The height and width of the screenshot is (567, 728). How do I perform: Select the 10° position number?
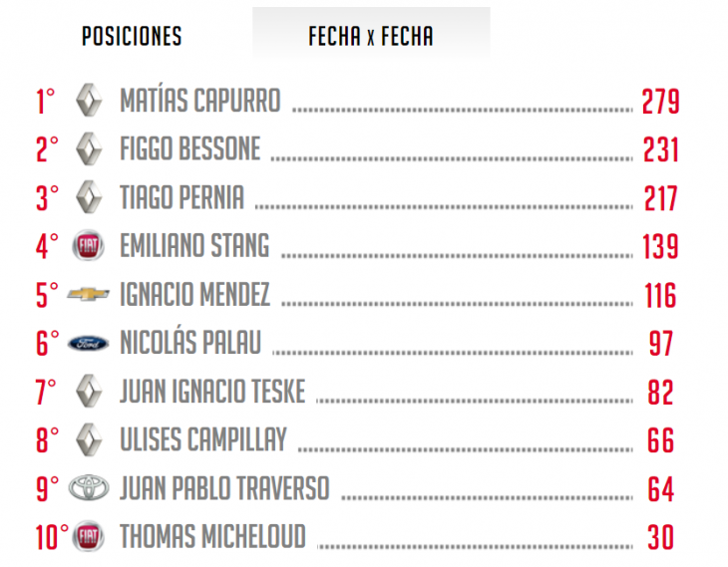point(52,537)
